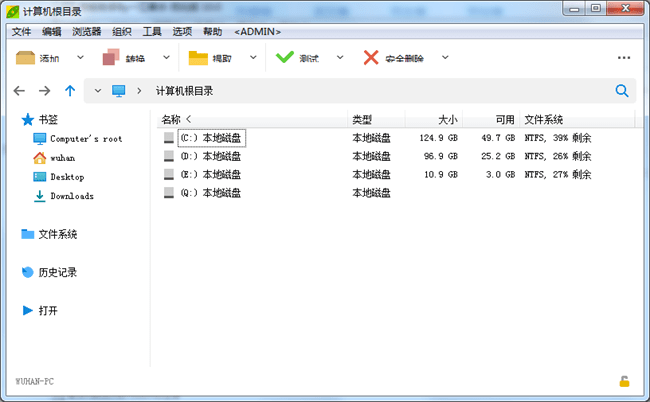This screenshot has height=402, width=650.
Task: Select 文件系统 in the sidebar
Action: 58,234
